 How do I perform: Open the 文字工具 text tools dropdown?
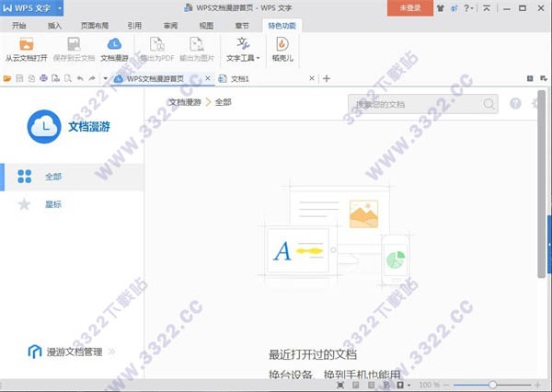[243, 50]
